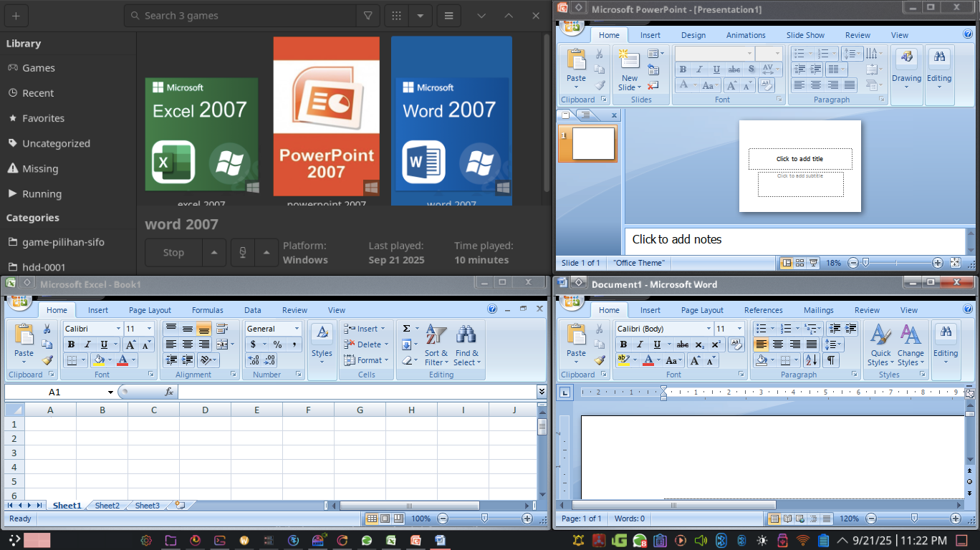Open the Mailings tab in Word
980x550 pixels.
819,310
